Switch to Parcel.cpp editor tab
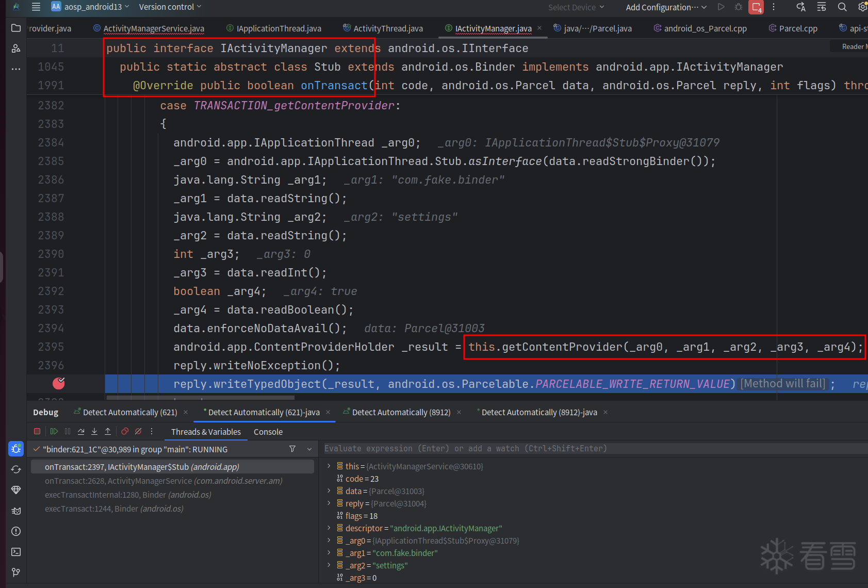The image size is (868, 588). pos(793,28)
